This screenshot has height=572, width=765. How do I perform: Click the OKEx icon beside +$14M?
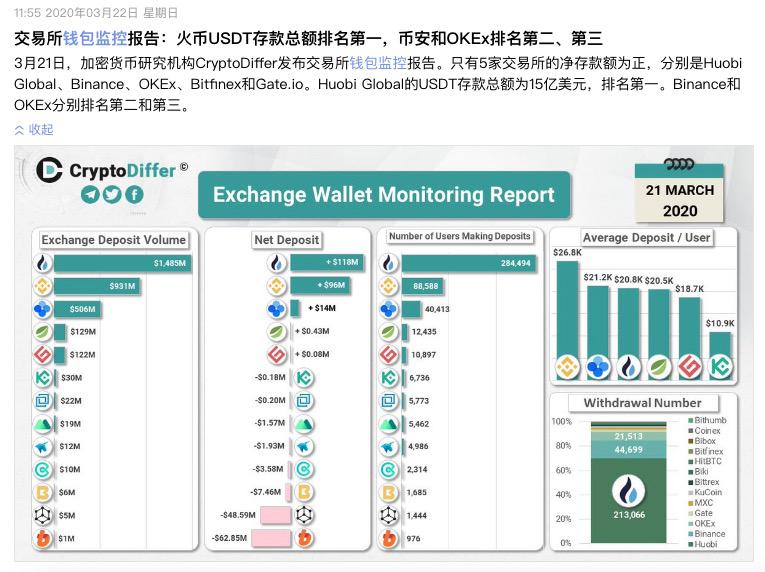coord(277,309)
